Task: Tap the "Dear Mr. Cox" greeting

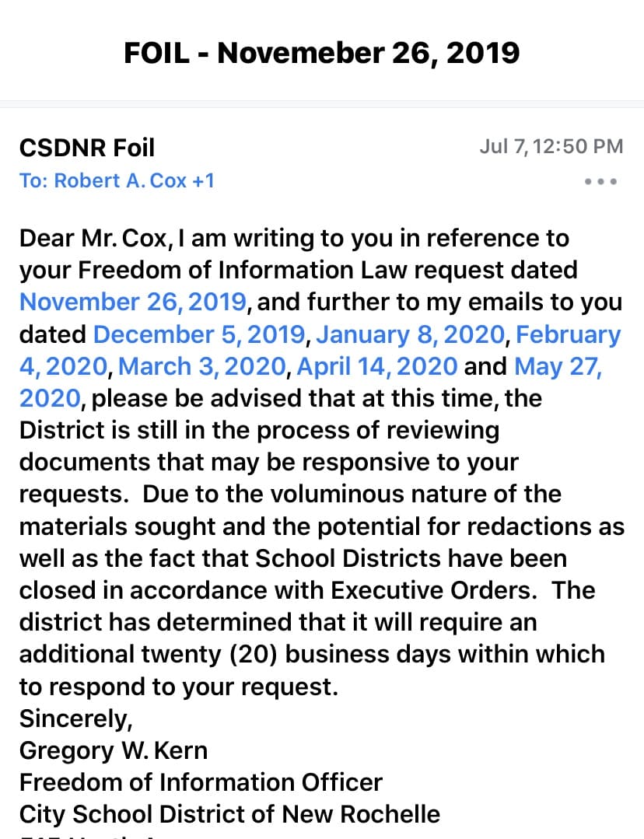Action: [x=93, y=238]
